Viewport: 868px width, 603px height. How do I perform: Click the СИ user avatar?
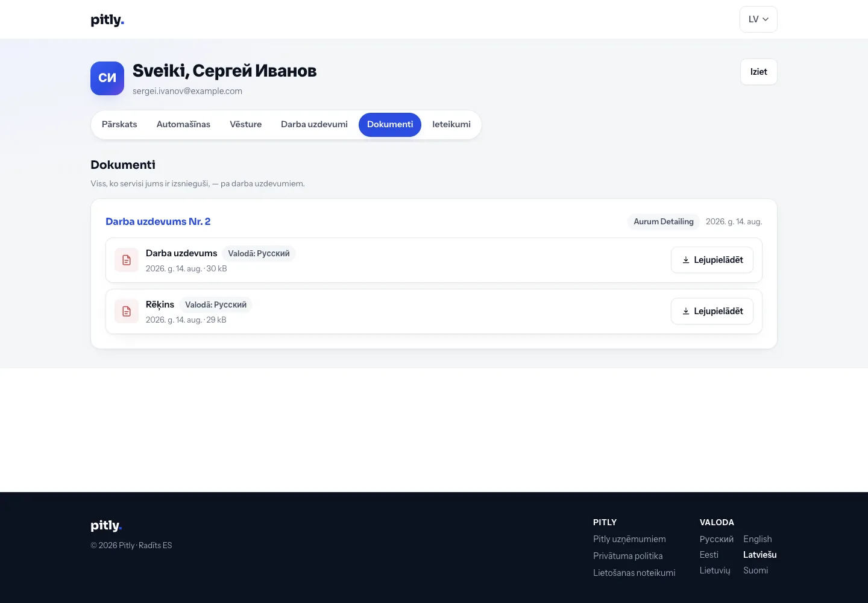point(107,78)
